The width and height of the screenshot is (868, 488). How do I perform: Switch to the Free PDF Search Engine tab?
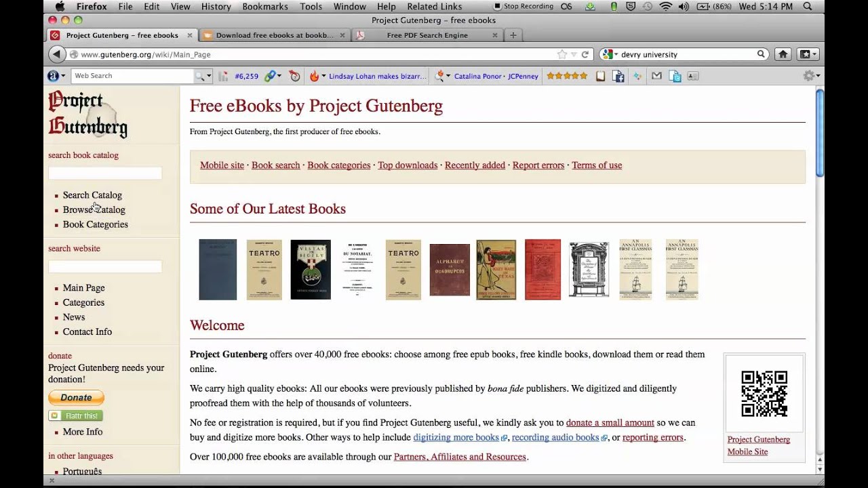pyautogui.click(x=427, y=35)
